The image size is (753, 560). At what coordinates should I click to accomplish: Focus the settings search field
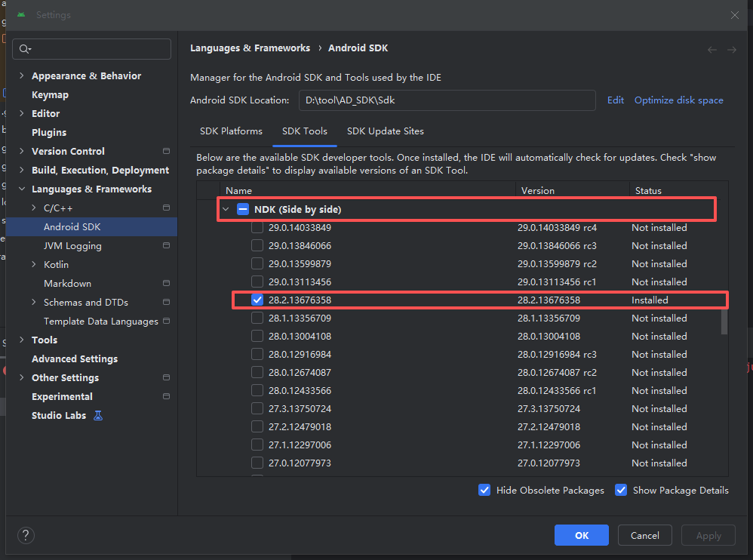coord(91,49)
